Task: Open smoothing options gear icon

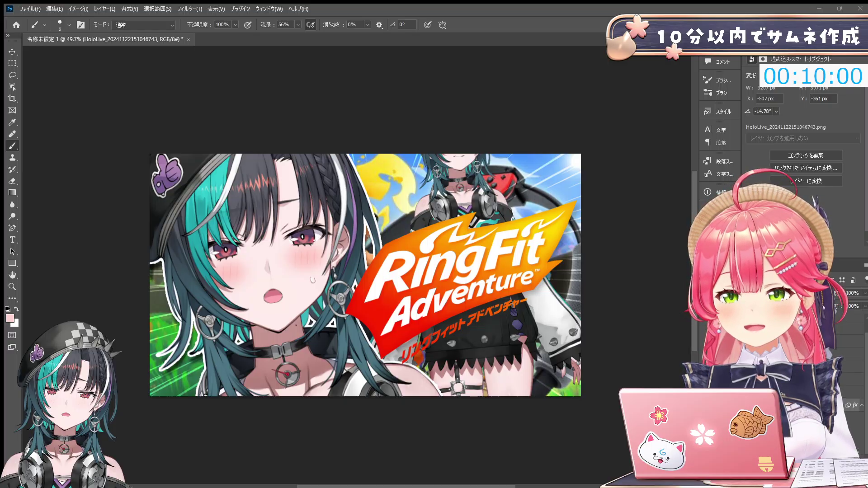Action: pos(379,25)
